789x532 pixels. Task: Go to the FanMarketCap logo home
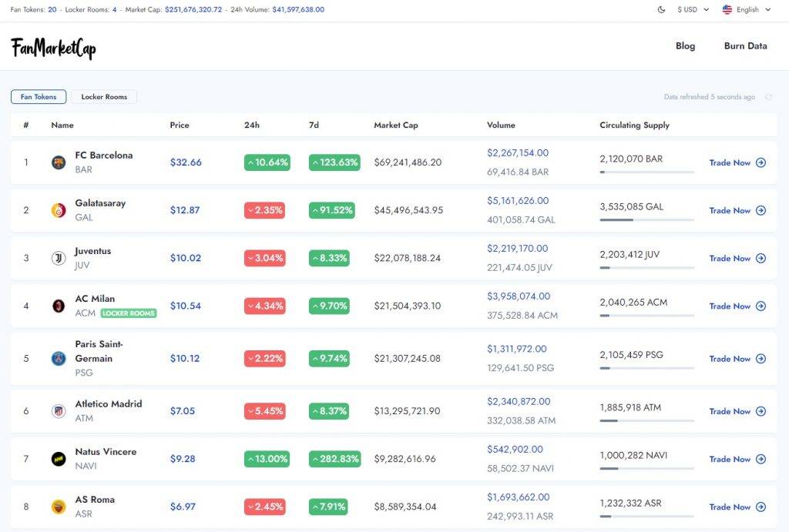point(53,49)
